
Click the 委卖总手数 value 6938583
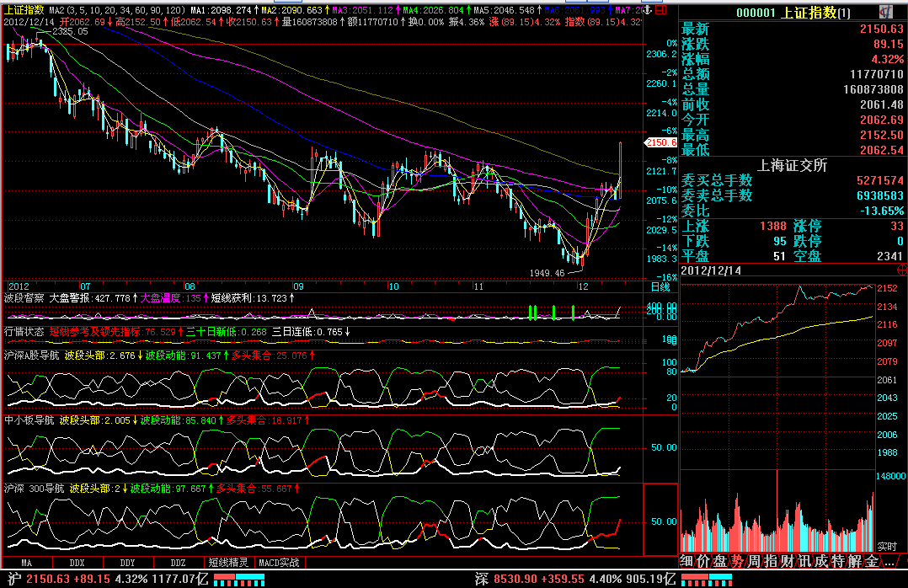[x=880, y=195]
